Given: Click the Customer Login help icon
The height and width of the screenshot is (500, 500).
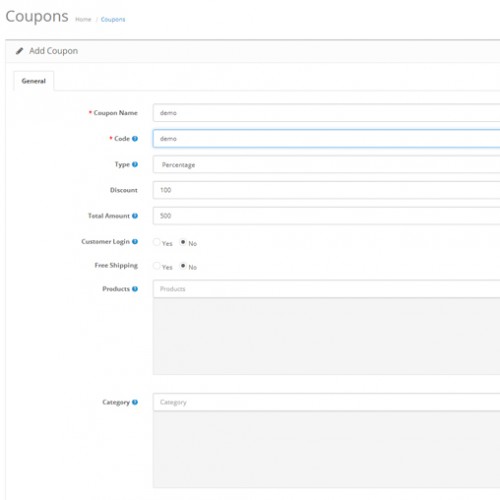Looking at the screenshot, I should click(x=135, y=242).
